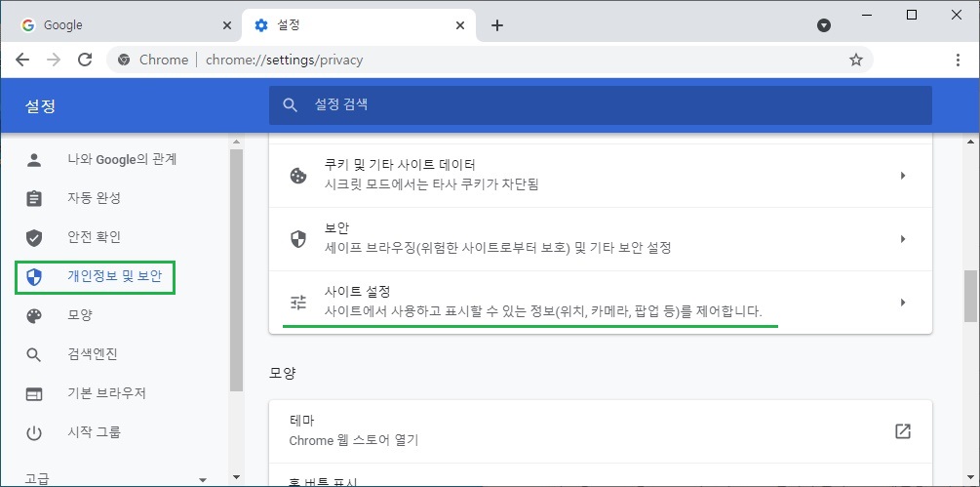Click the main page scroll-up arrow
The image size is (980, 487).
970,140
